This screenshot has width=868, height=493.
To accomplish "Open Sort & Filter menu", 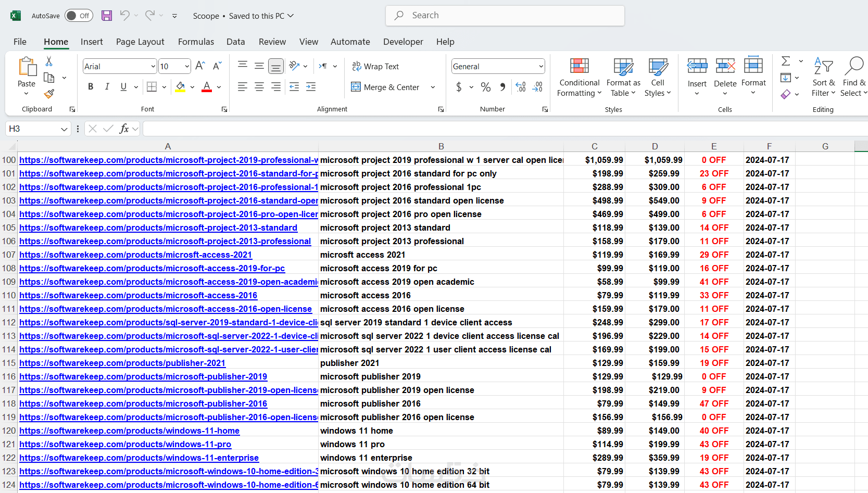I will click(x=823, y=77).
